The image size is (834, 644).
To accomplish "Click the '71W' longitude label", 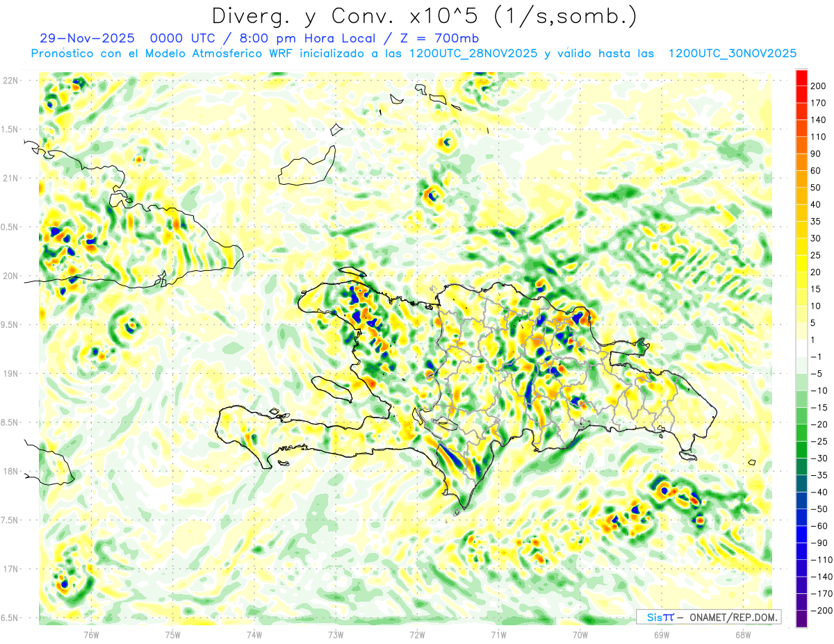I will click(498, 635).
